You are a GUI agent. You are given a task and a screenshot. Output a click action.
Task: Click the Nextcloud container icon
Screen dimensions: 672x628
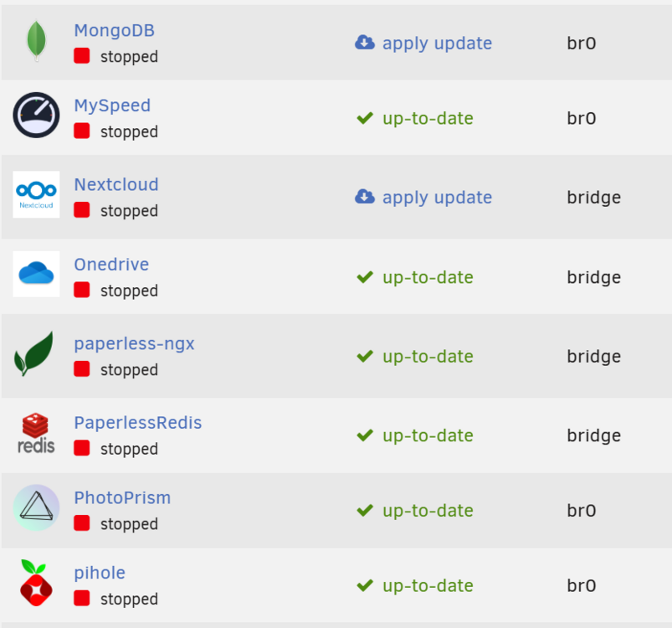click(37, 194)
